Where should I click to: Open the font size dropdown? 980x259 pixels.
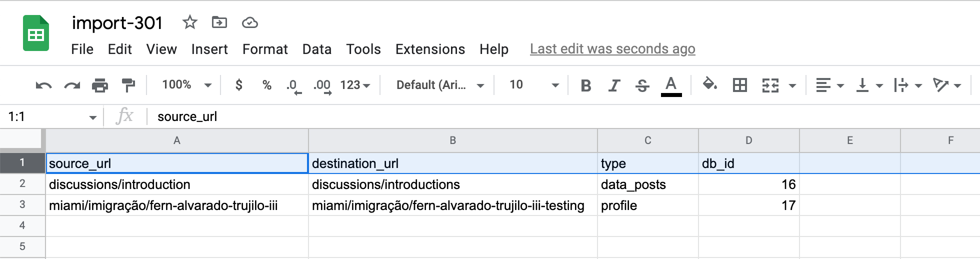(533, 85)
